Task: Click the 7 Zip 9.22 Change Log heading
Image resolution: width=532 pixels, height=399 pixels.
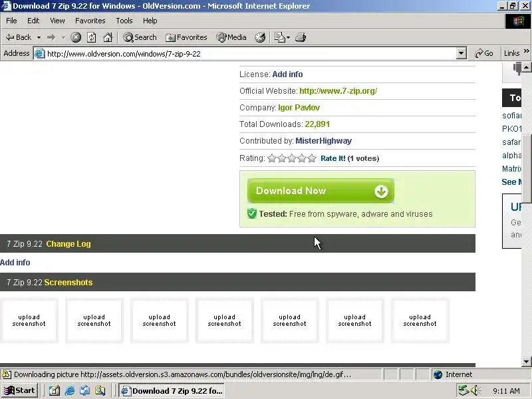Action: click(x=49, y=244)
